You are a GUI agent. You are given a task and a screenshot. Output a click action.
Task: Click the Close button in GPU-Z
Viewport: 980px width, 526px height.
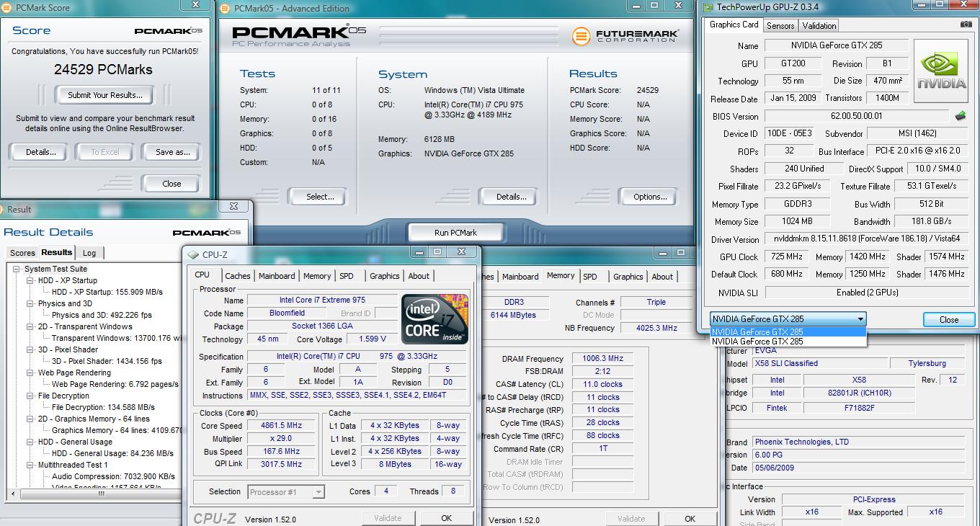[949, 320]
